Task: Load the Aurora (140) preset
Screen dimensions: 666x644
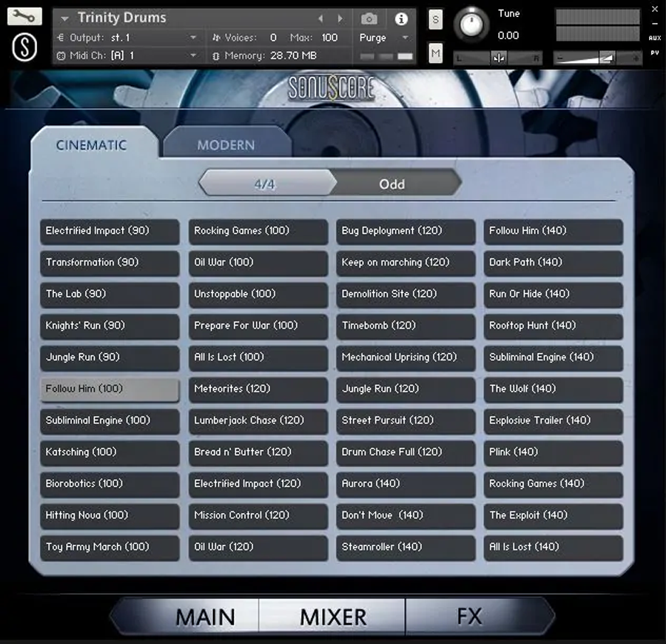Action: [406, 484]
